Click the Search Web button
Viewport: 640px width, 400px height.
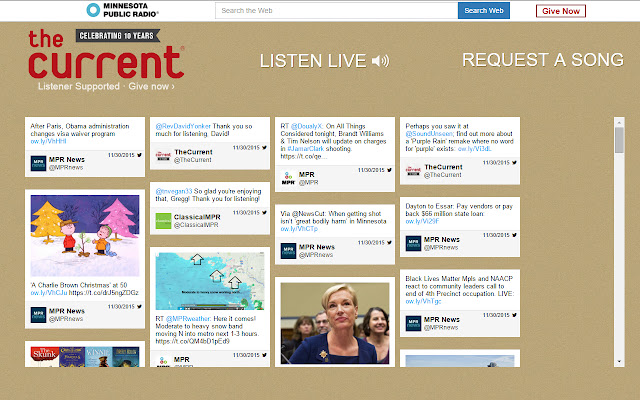[484, 11]
